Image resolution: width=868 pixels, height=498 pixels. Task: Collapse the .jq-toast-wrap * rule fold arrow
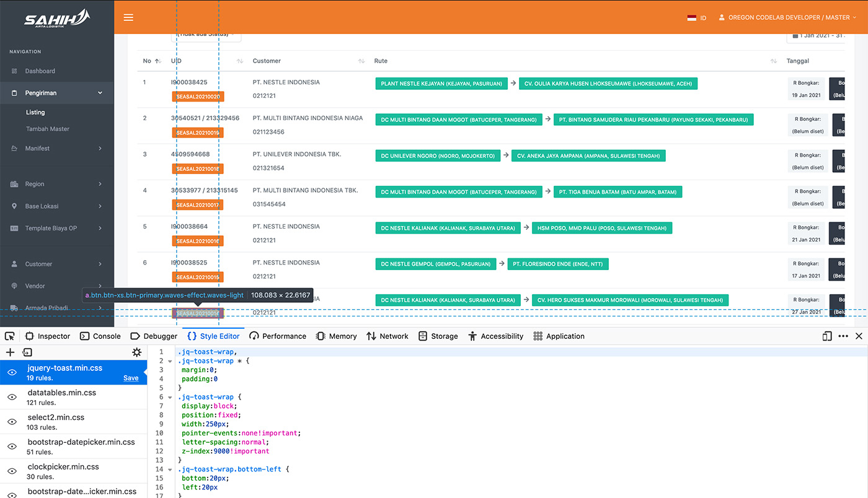point(170,361)
